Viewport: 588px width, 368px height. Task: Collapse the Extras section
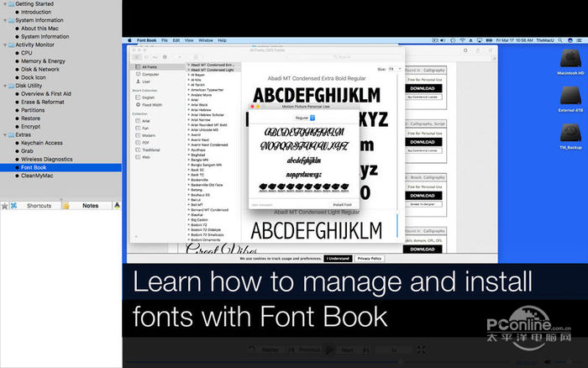[5, 134]
